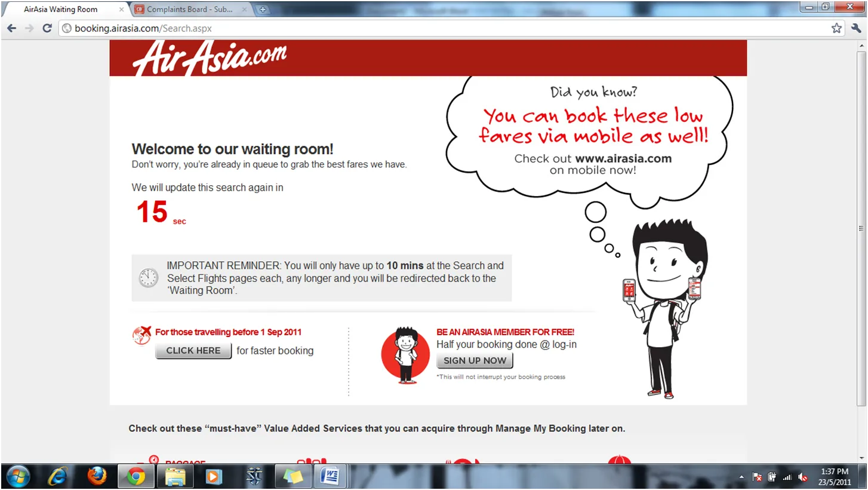
Task: Close the Complaints Board tab
Action: point(244,10)
